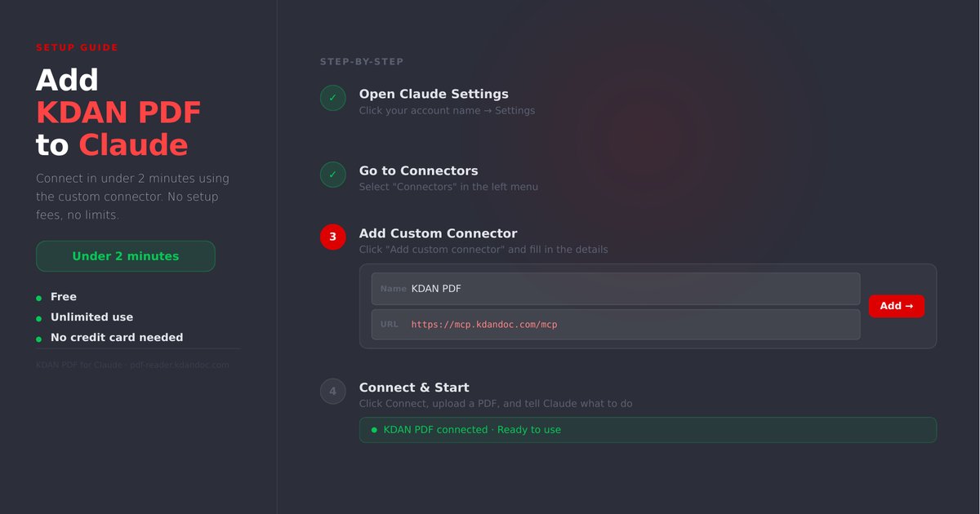The width and height of the screenshot is (980, 514).
Task: Click the green Under 2 minutes badge
Action: (x=126, y=256)
